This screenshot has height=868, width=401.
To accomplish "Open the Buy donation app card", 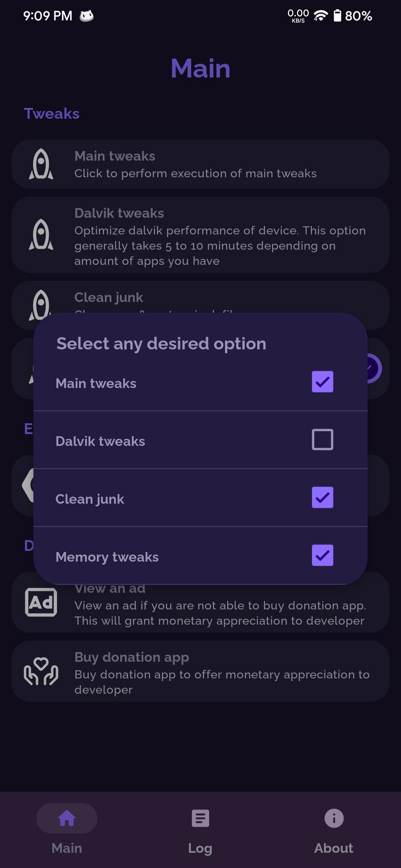I will tap(200, 671).
